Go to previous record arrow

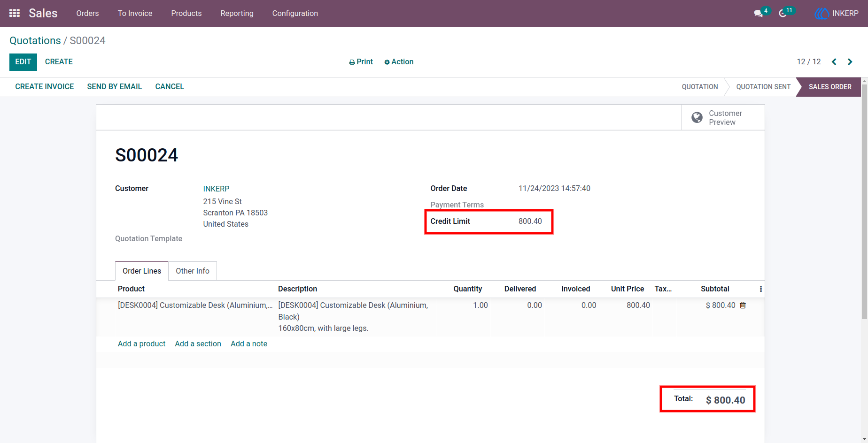(x=834, y=62)
